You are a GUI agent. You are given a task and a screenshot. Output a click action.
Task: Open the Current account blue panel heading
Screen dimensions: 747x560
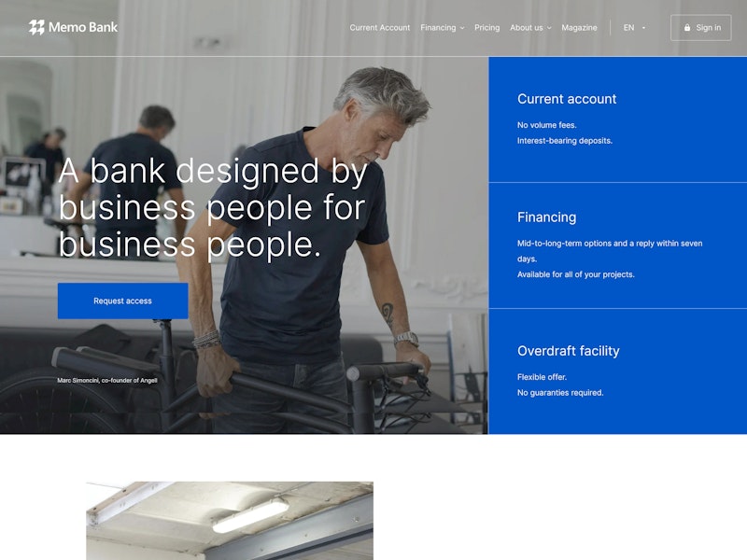pos(567,99)
